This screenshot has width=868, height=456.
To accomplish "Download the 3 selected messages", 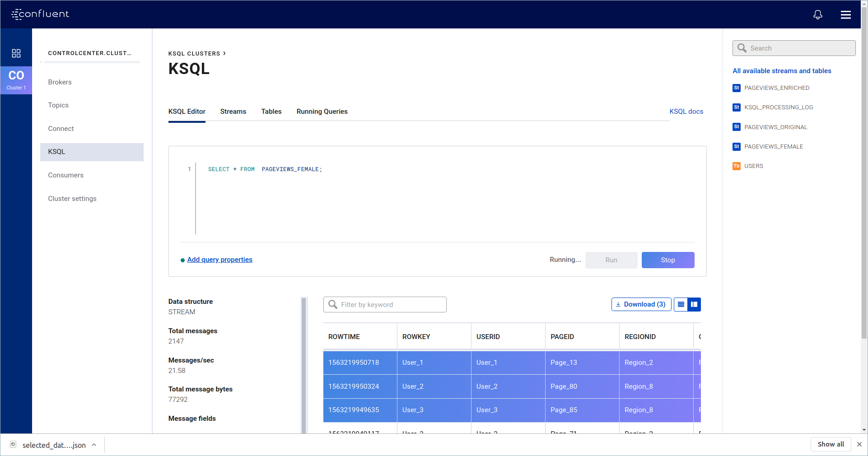I will (x=641, y=304).
